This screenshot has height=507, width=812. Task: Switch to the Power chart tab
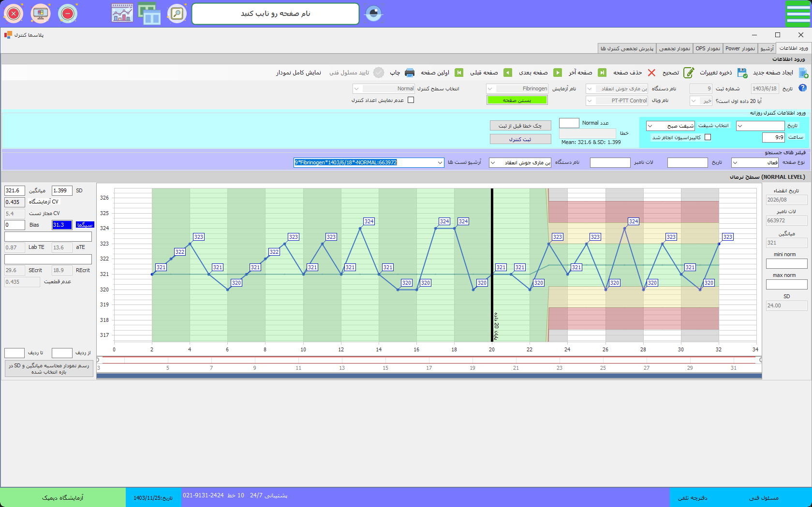coord(739,48)
